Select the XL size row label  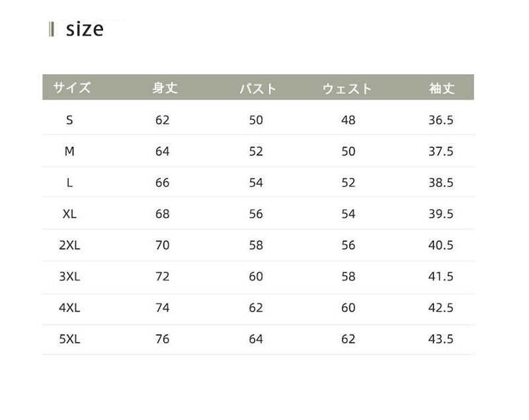click(x=69, y=214)
